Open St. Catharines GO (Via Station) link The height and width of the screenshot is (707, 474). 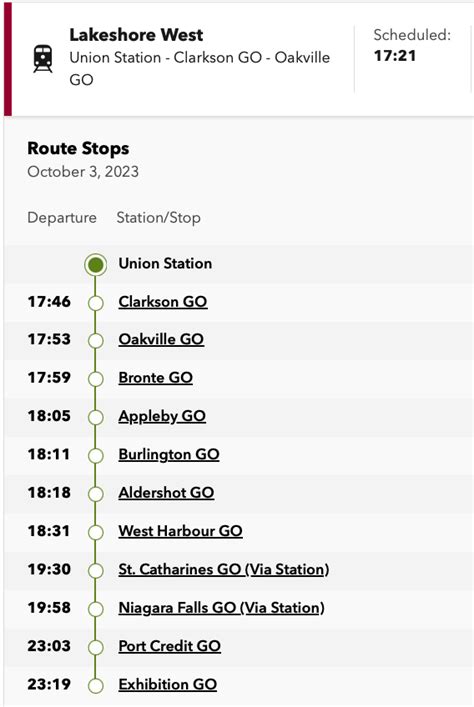224,569
